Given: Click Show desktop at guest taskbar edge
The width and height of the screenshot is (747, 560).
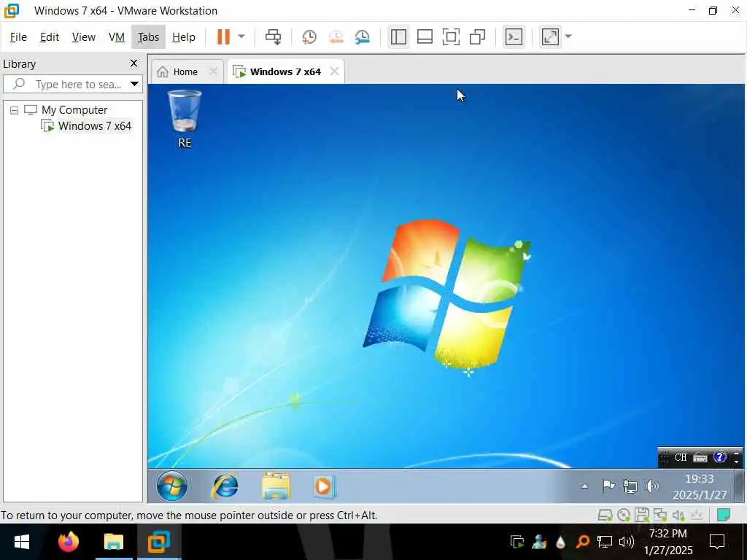Looking at the screenshot, I should click(x=740, y=486).
